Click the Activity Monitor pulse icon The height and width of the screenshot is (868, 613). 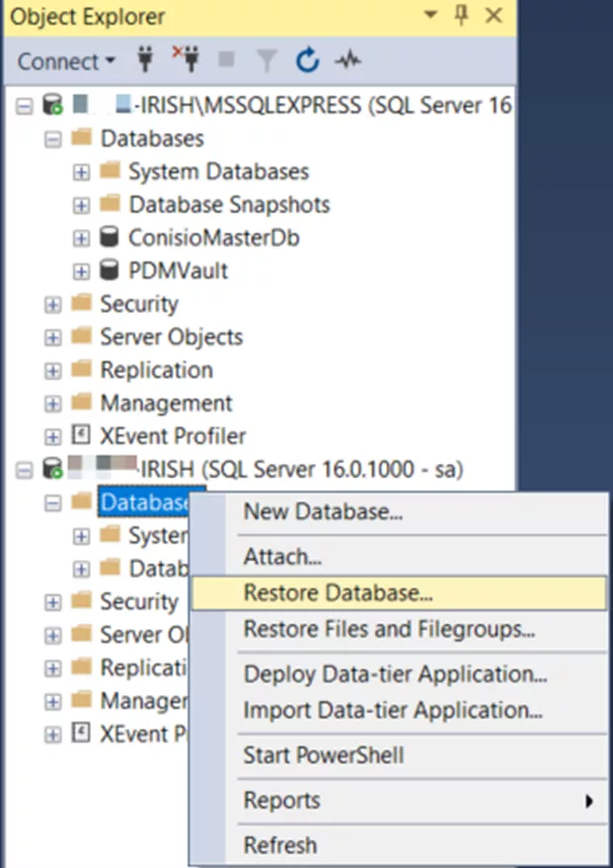point(347,61)
